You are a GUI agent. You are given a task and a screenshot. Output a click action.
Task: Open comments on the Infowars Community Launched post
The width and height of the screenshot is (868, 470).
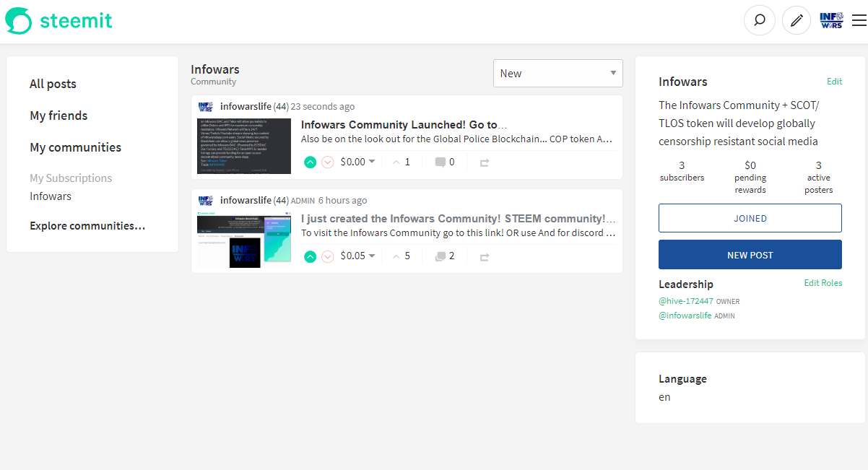443,161
